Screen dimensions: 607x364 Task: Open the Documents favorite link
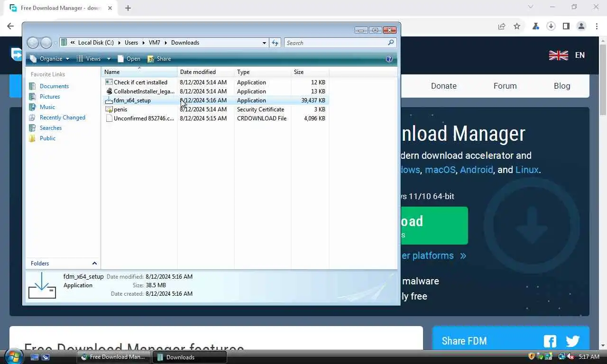54,86
